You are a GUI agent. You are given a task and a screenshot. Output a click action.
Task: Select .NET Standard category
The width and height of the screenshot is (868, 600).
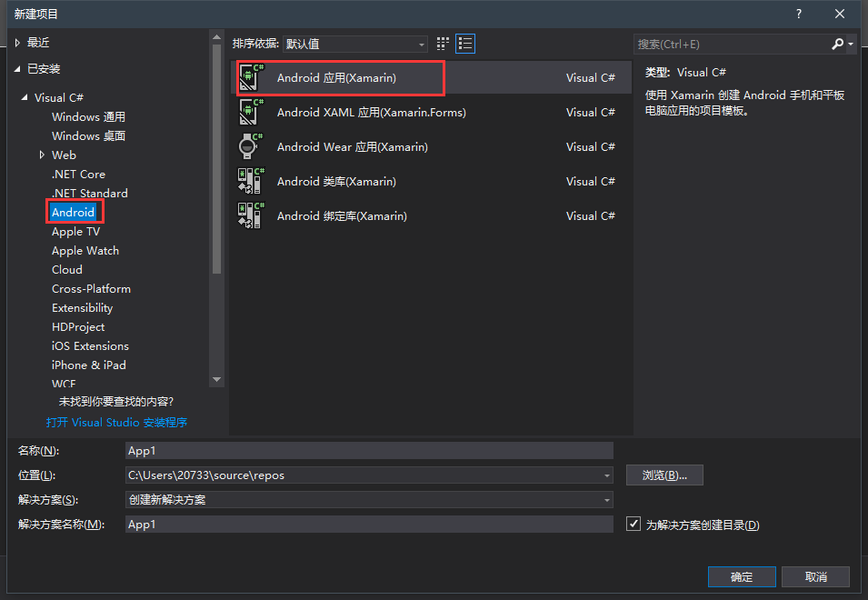point(90,193)
